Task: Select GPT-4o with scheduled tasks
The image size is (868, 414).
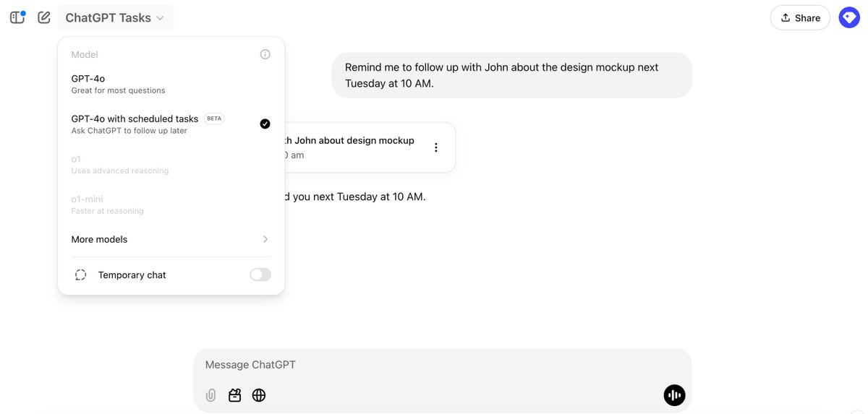Action: click(x=171, y=124)
